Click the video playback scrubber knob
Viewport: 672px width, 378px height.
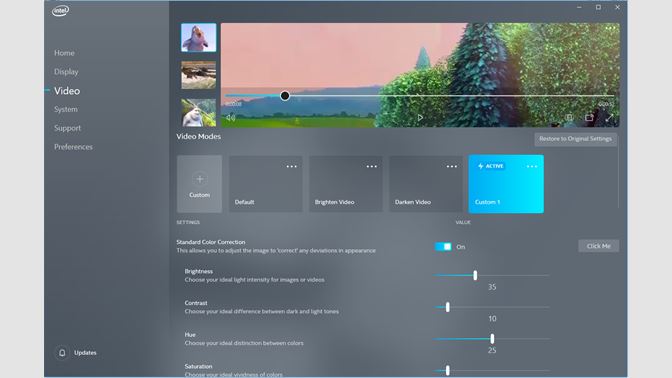pos(285,96)
